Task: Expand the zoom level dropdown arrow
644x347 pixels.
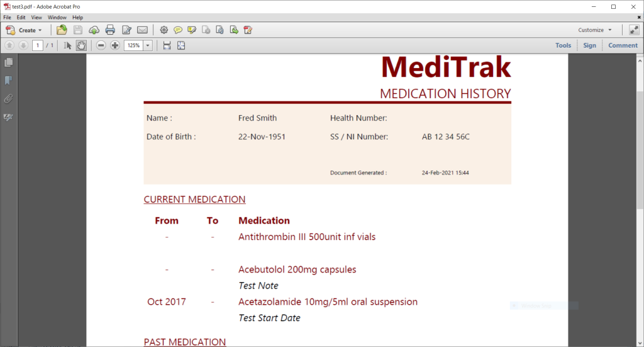Action: pos(148,45)
